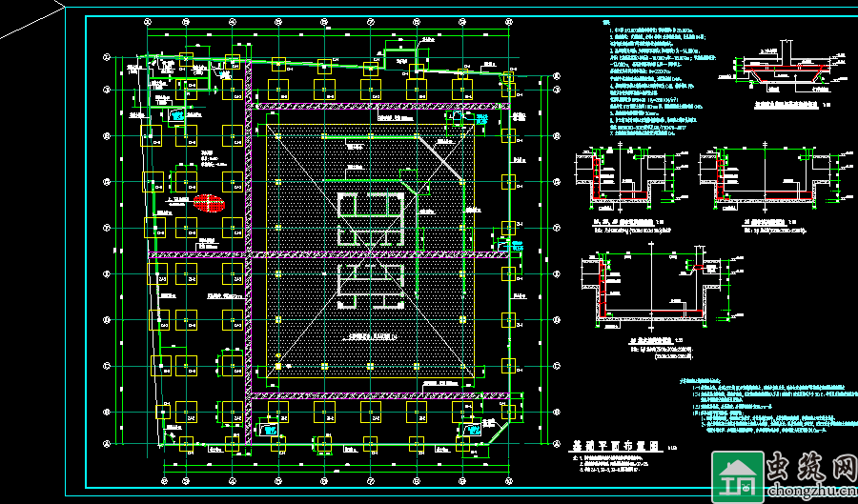
Task: Click the drawing title 基础平面布置图
Action: tap(608, 445)
